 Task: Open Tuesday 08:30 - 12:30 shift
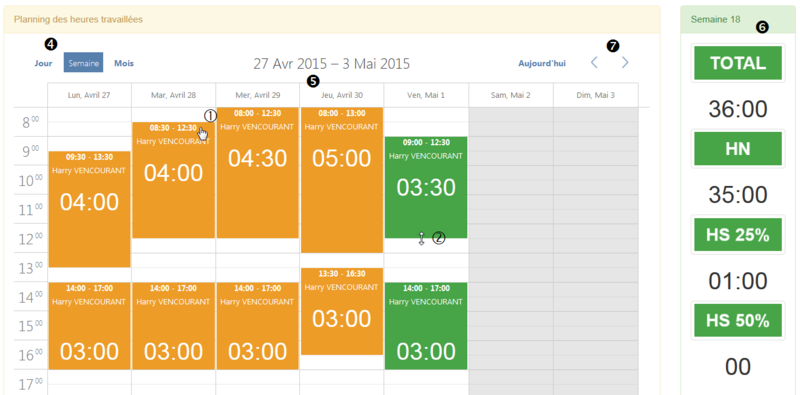click(x=173, y=180)
